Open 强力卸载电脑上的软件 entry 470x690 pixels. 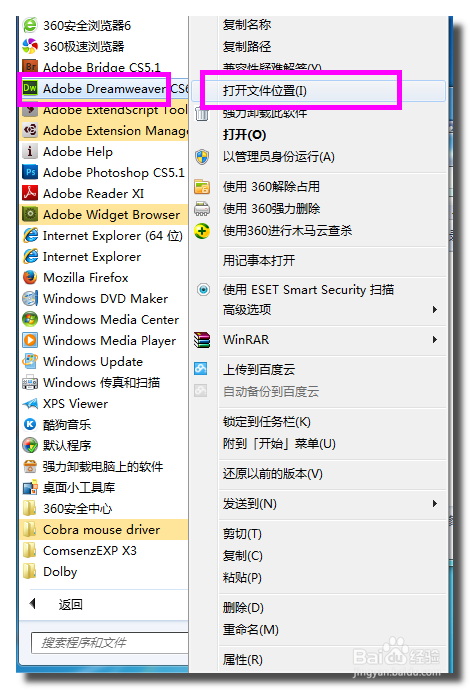point(104,466)
